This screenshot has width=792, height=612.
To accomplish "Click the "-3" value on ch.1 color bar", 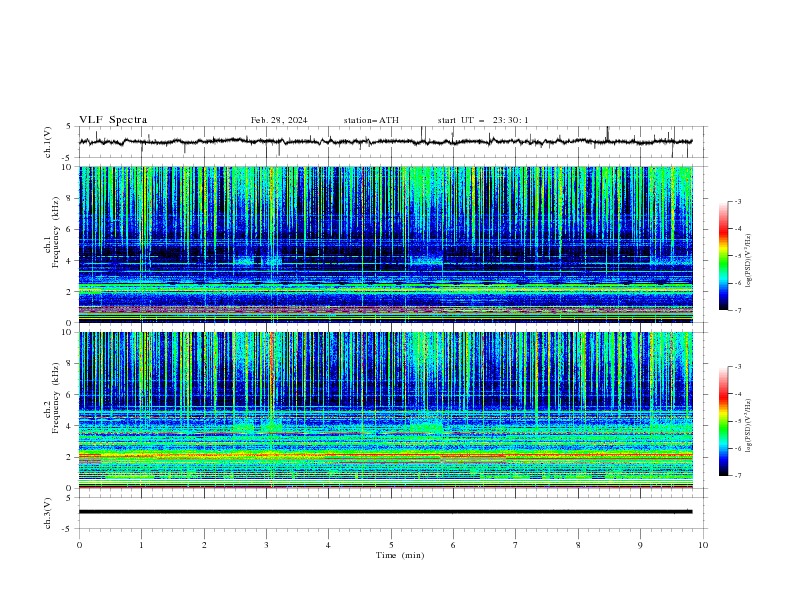I will [x=737, y=201].
